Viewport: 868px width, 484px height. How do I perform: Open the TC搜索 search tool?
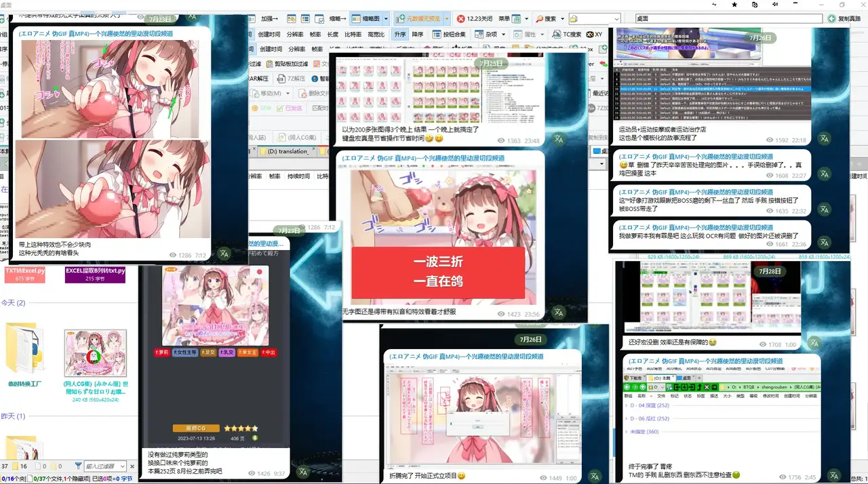pyautogui.click(x=566, y=35)
